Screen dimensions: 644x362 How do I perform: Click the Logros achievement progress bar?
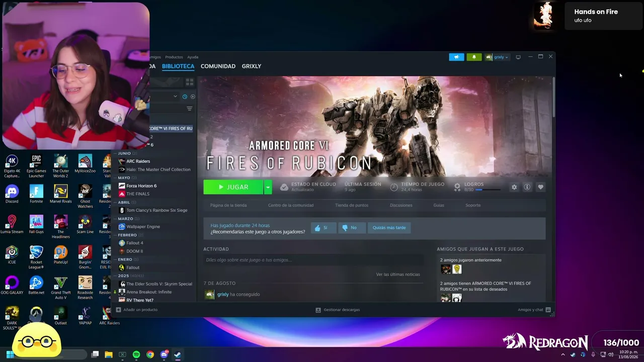[x=488, y=190]
